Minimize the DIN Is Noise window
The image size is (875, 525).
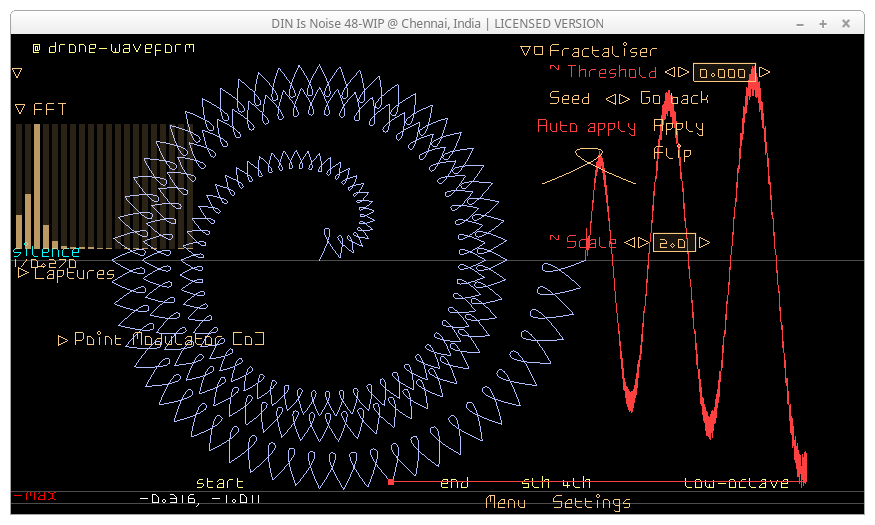(800, 24)
